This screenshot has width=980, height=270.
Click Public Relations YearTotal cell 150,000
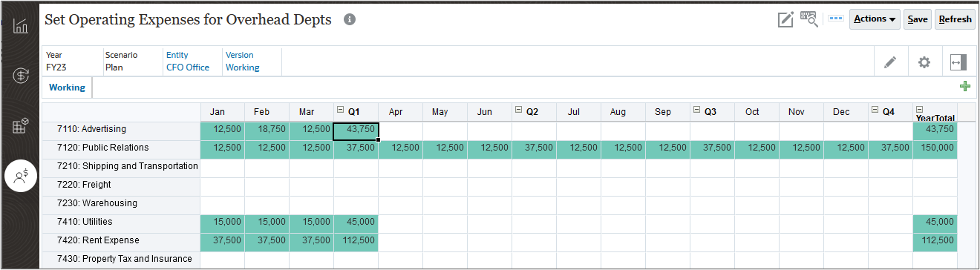(x=935, y=150)
